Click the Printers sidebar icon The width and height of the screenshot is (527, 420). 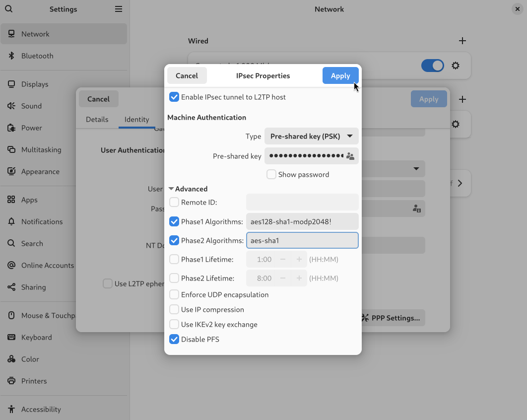pyautogui.click(x=11, y=381)
